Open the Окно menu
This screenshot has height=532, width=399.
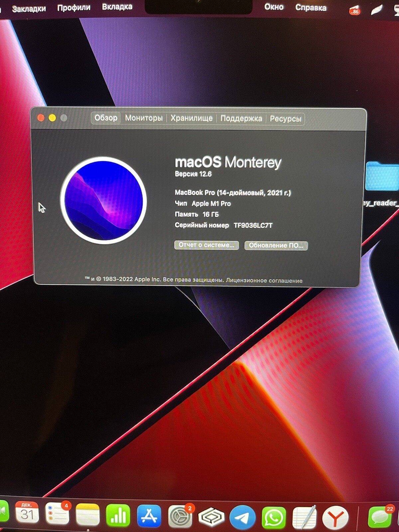coord(274,7)
